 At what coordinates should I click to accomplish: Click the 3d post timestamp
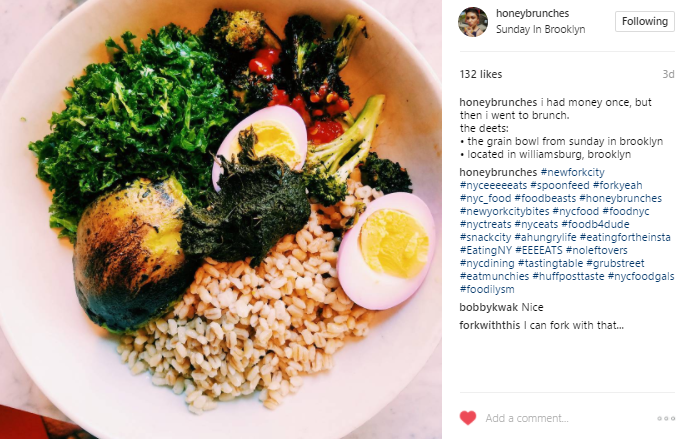pyautogui.click(x=668, y=74)
